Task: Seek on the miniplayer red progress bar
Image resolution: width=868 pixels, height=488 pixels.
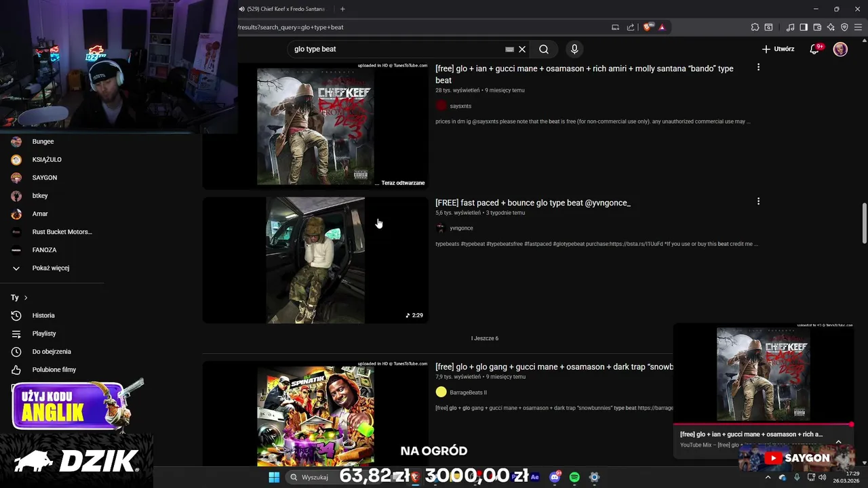Action: tap(764, 425)
